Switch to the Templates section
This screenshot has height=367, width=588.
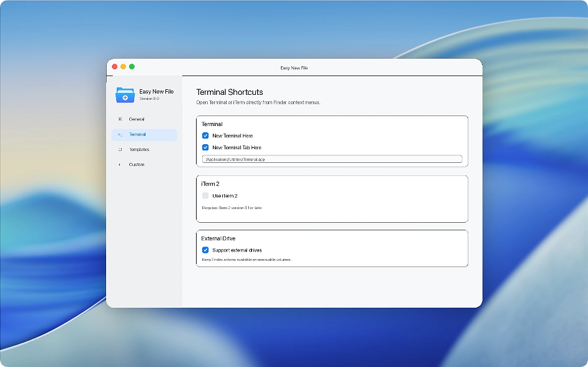point(144,150)
